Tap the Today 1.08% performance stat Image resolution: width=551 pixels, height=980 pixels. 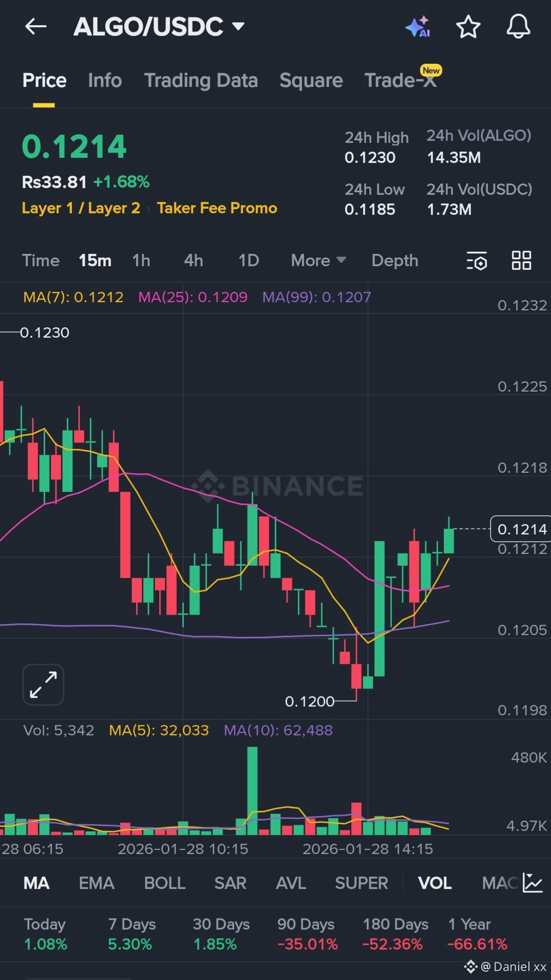(x=45, y=934)
